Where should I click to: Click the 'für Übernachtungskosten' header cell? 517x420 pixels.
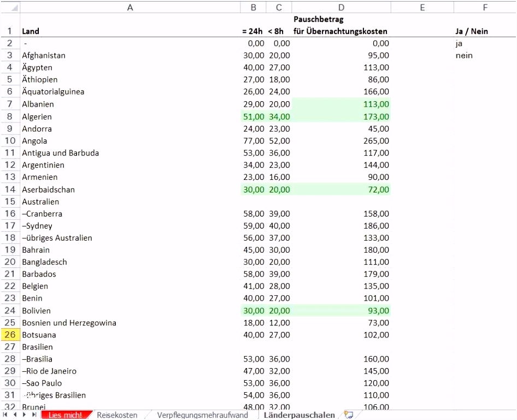pyautogui.click(x=341, y=25)
